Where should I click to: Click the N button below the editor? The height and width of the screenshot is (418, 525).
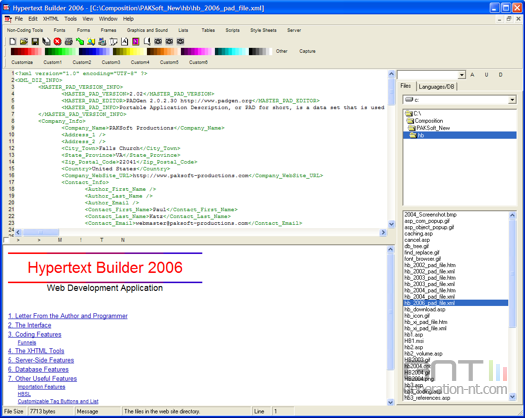point(123,240)
